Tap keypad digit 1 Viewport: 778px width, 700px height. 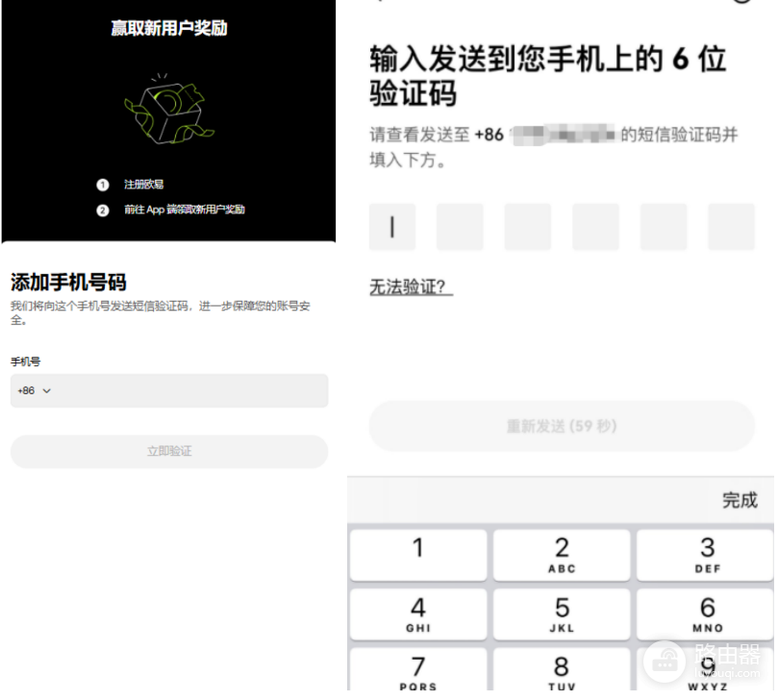coord(418,555)
